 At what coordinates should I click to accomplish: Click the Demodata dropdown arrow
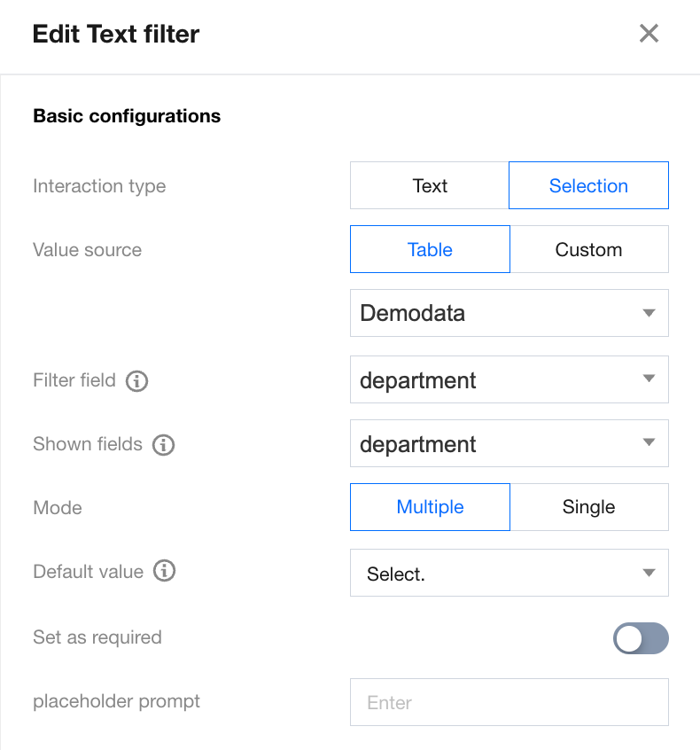coord(649,314)
